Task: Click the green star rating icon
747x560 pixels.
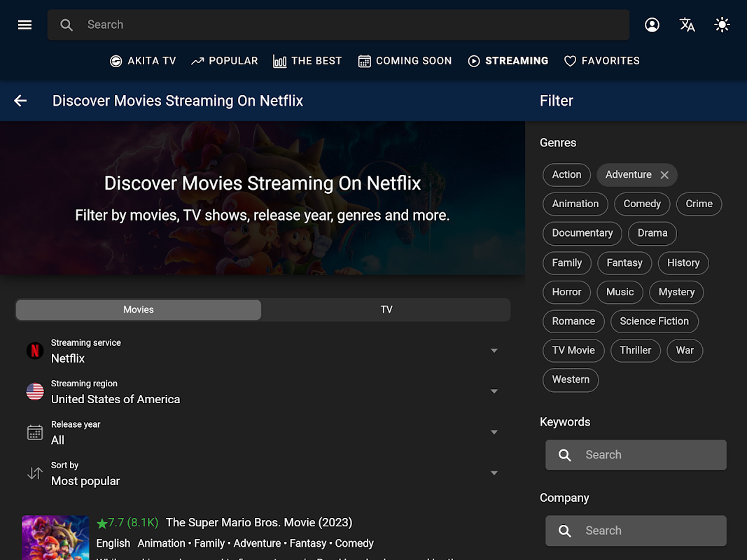Action: tap(102, 524)
